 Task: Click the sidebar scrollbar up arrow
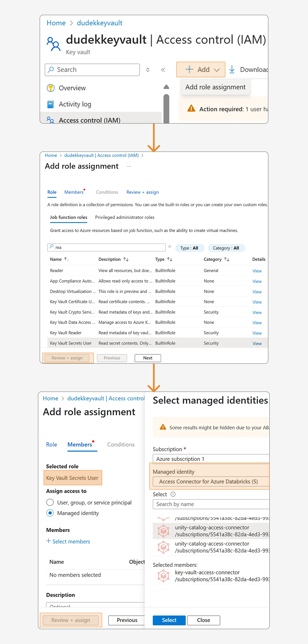pos(166,87)
